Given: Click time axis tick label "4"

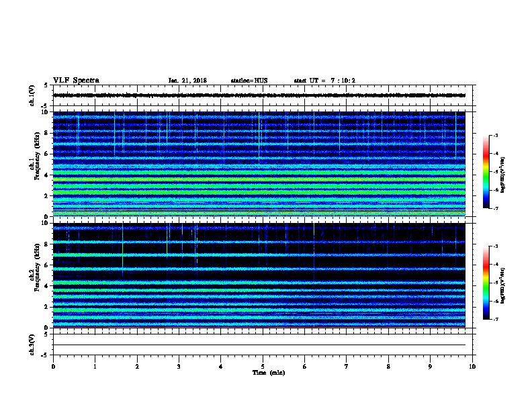Looking at the screenshot, I should (x=221, y=367).
